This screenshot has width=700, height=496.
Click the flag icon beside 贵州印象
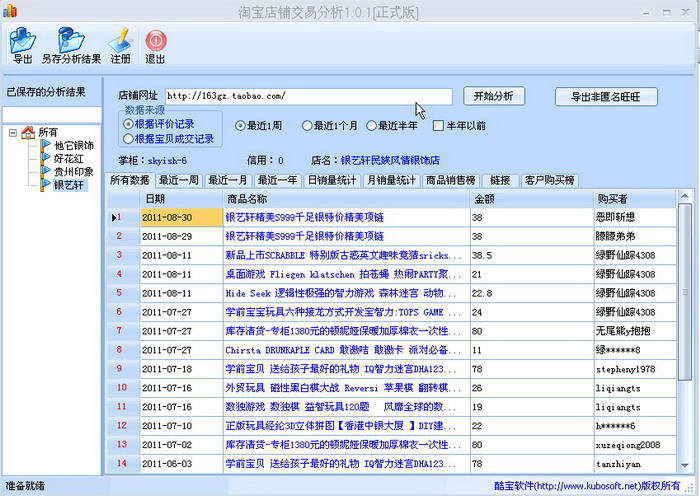pos(45,171)
